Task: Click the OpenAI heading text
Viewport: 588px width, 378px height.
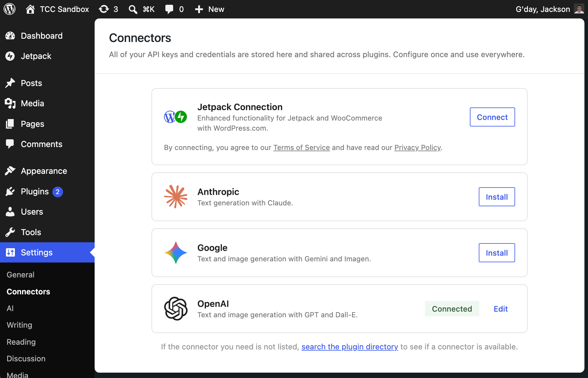Action: (213, 304)
